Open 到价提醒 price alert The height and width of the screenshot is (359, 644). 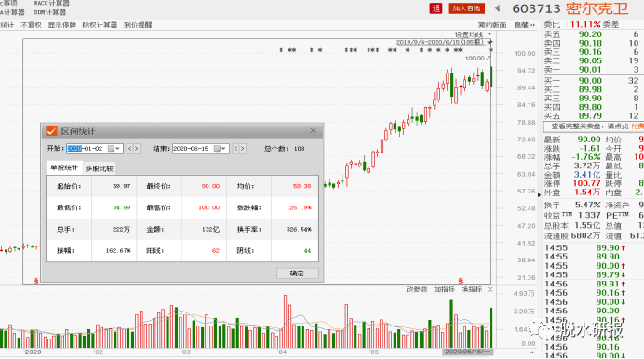click(138, 25)
